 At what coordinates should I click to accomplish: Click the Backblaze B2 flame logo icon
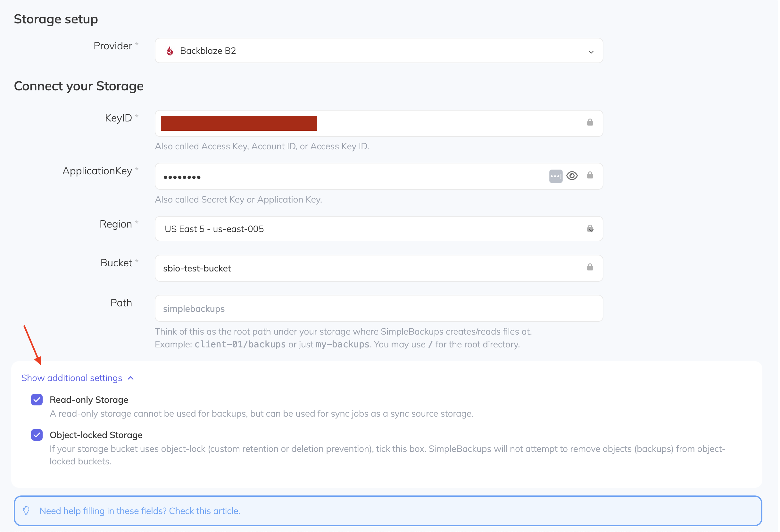coord(170,50)
